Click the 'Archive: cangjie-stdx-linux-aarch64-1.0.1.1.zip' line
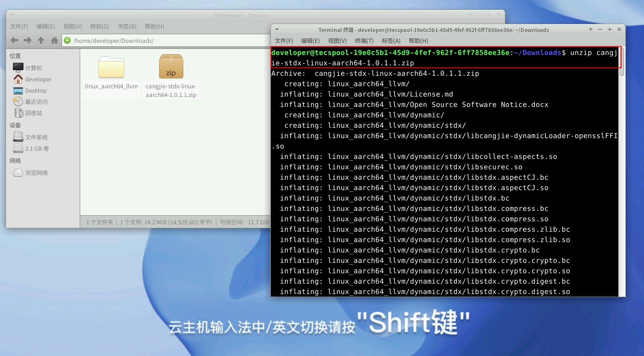Screen dimensions: 644x356 pos(375,73)
